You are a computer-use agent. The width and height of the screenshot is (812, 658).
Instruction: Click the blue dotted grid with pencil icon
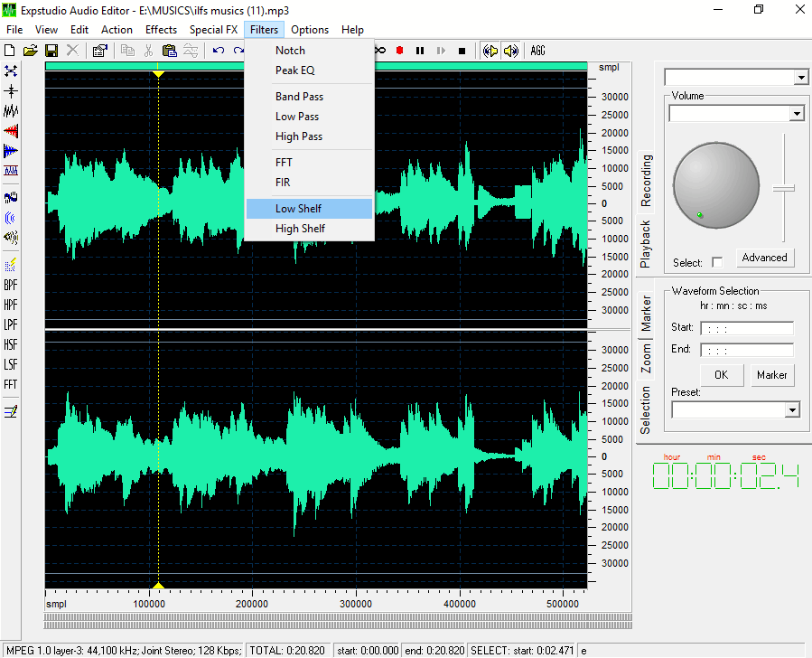click(x=11, y=265)
